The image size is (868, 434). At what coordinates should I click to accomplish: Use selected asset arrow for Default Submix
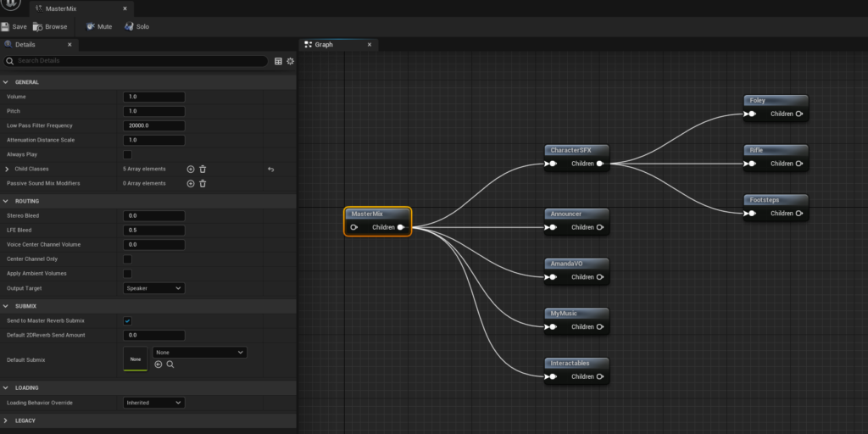[x=159, y=364]
